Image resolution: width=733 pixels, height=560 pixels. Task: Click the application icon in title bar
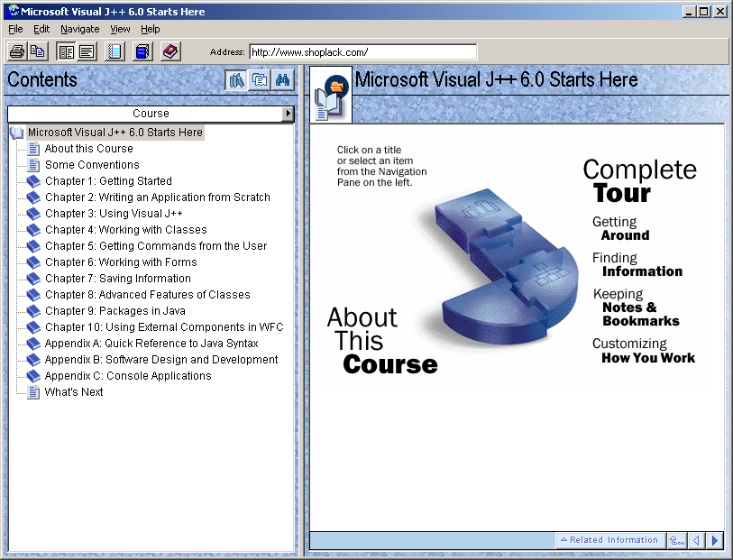(x=14, y=11)
